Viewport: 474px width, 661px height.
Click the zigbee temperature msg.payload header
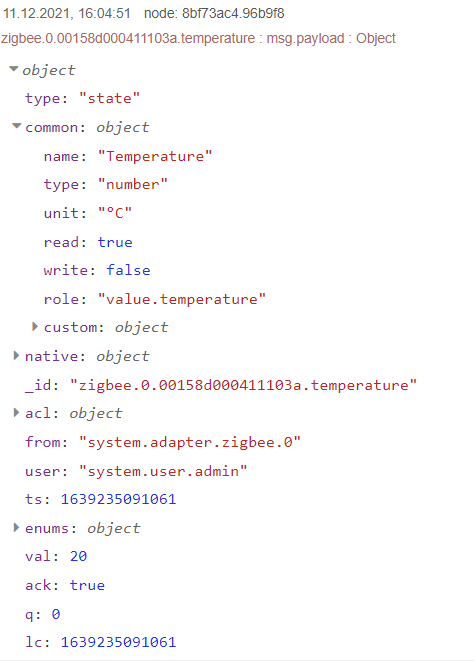pyautogui.click(x=198, y=38)
